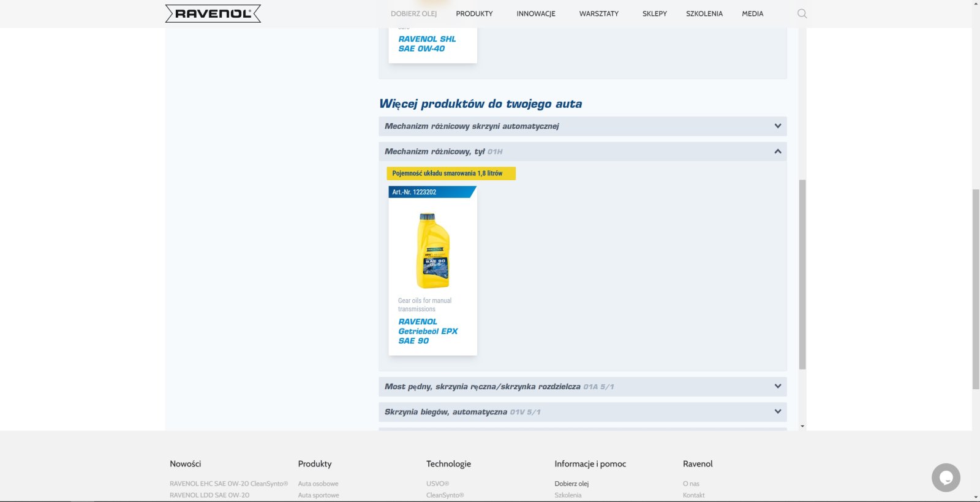Open RAVENOL SHL SAE 0W-40 product
980x502 pixels.
coord(427,44)
